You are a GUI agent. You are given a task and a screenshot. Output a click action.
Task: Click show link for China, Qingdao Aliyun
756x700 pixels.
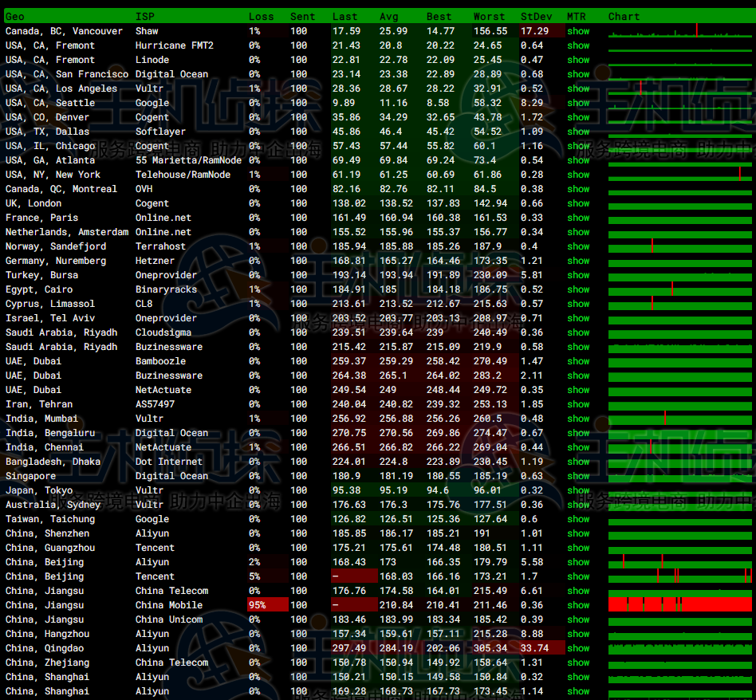tap(578, 648)
